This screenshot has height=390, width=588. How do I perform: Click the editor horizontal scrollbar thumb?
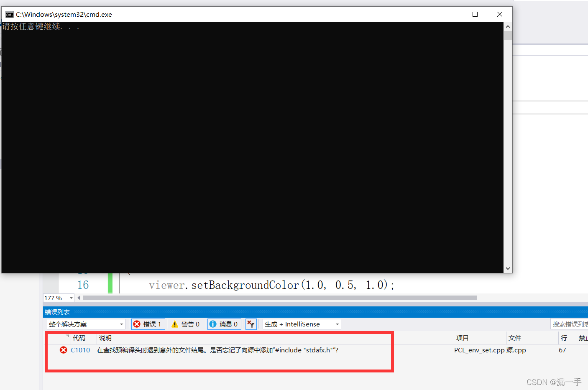pyautogui.click(x=280, y=298)
